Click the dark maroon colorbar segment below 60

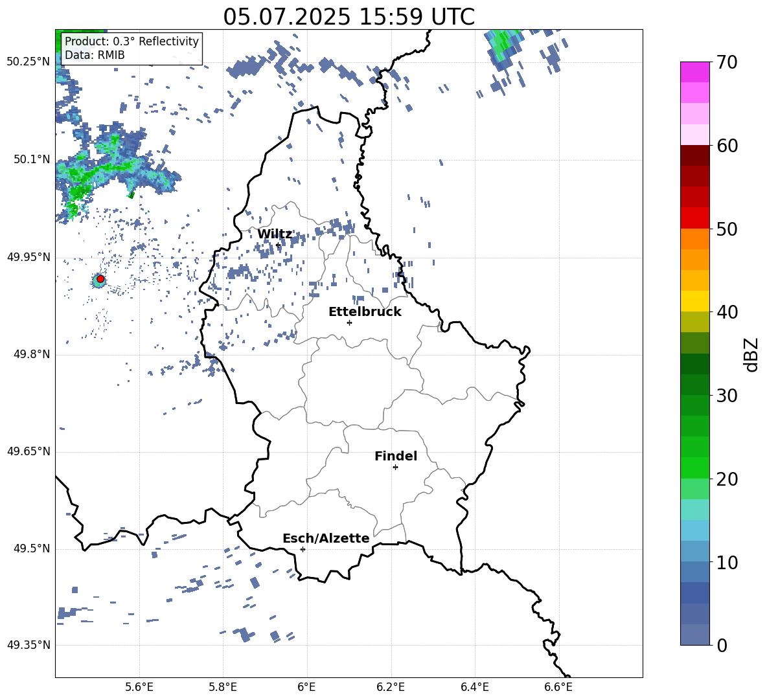point(694,155)
